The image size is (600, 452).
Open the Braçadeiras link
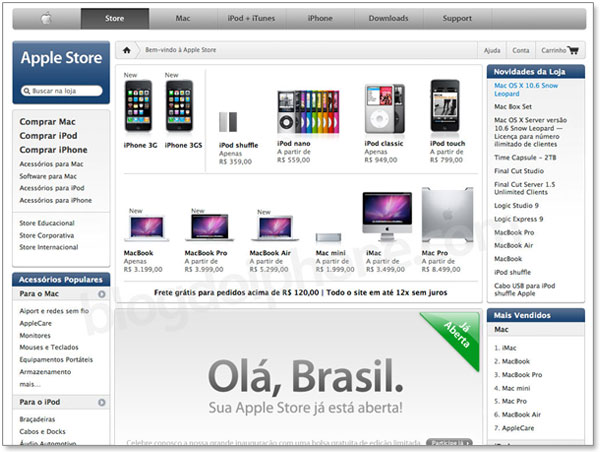pyautogui.click(x=38, y=419)
